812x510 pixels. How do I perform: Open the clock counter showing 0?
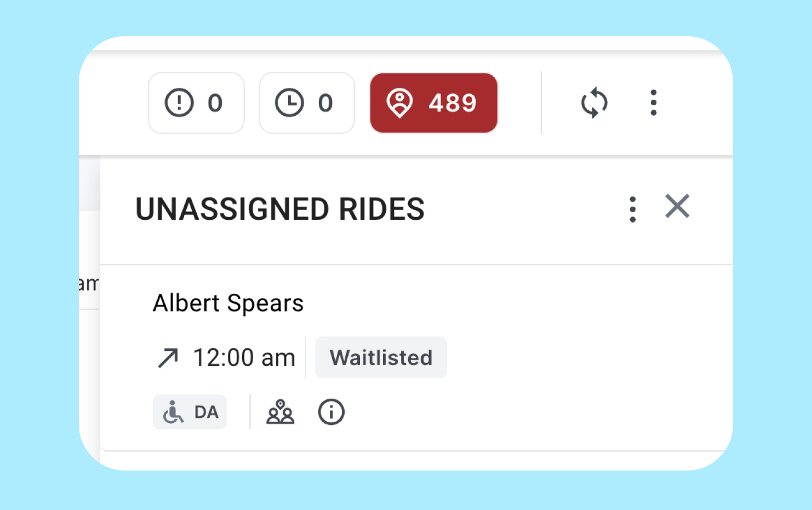(307, 103)
